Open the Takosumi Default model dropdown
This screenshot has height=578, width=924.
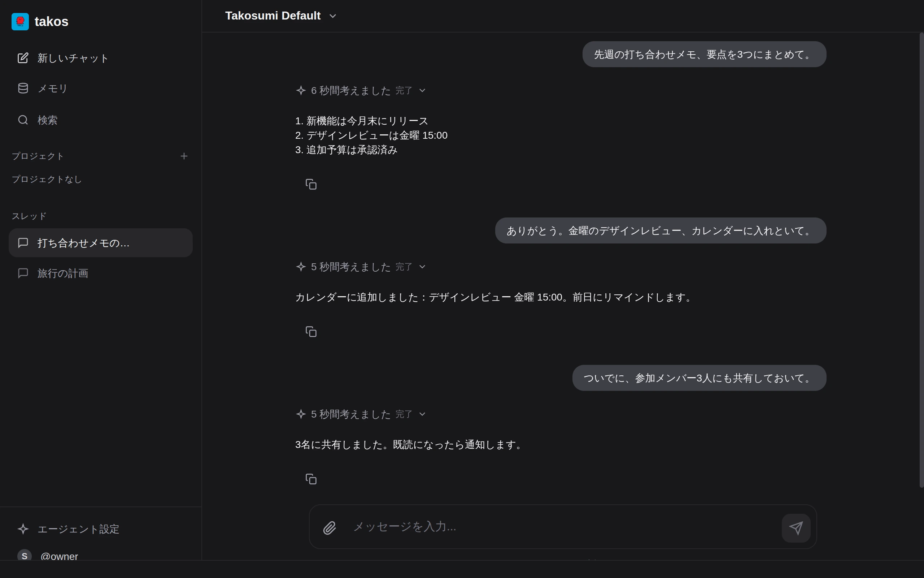tap(281, 16)
